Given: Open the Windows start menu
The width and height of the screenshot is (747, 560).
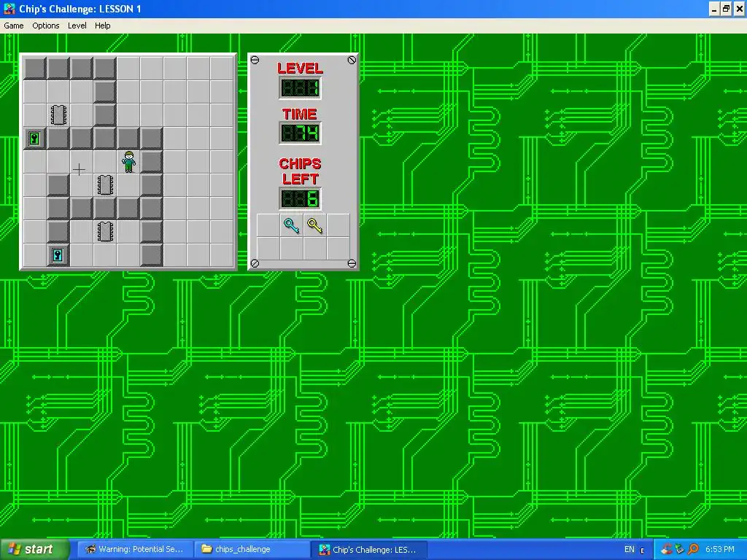Looking at the screenshot, I should tap(34, 549).
